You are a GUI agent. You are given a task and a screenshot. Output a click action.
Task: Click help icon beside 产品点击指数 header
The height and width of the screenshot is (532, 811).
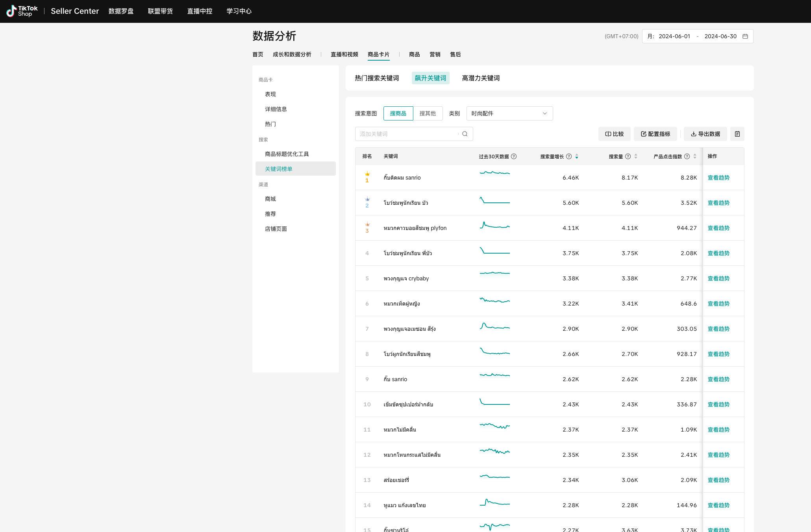coord(687,156)
